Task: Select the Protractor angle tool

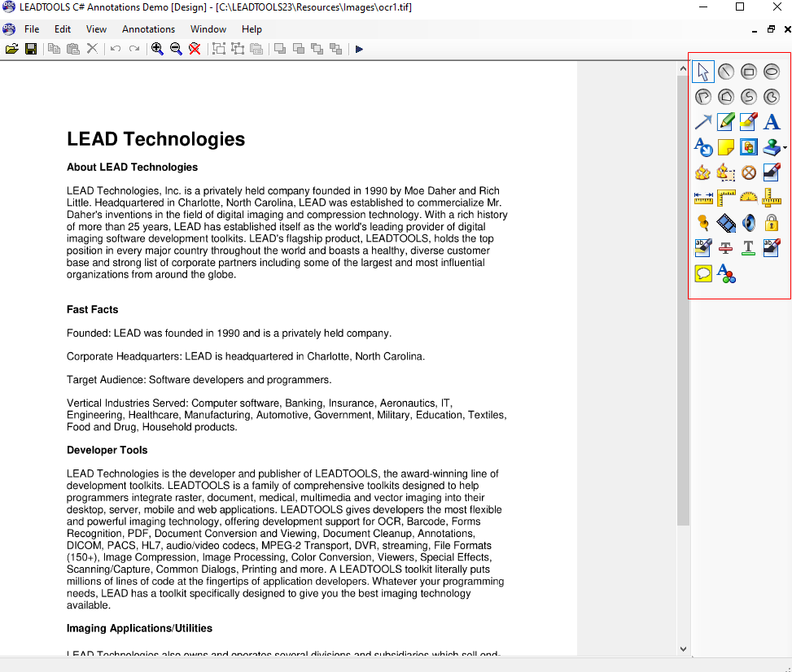Action: (x=749, y=198)
